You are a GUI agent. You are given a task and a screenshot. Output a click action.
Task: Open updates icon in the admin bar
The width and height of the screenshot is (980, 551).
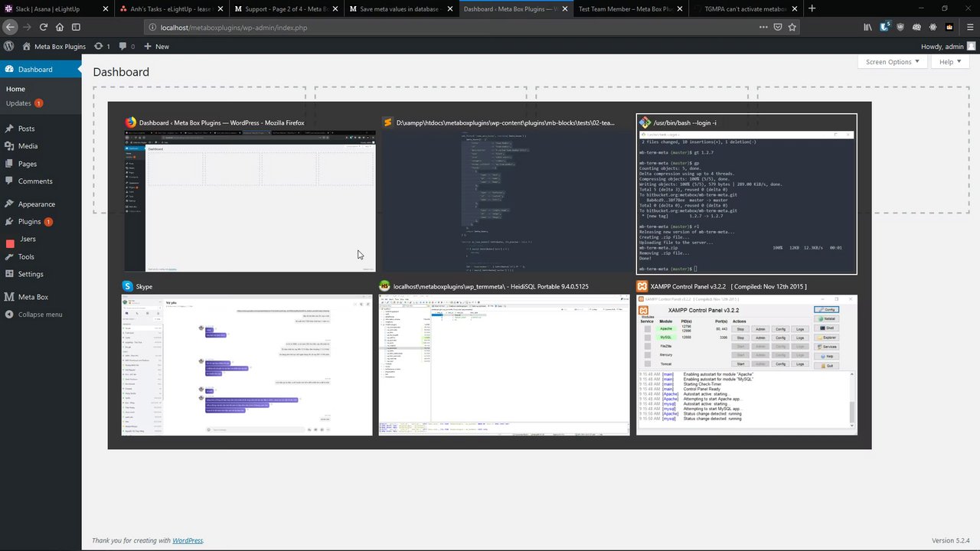(x=102, y=46)
